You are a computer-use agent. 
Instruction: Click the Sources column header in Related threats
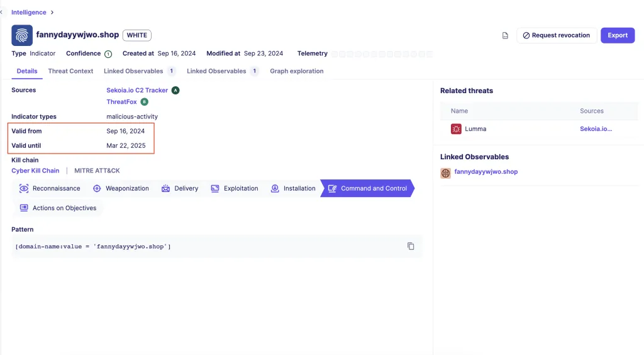pos(591,111)
